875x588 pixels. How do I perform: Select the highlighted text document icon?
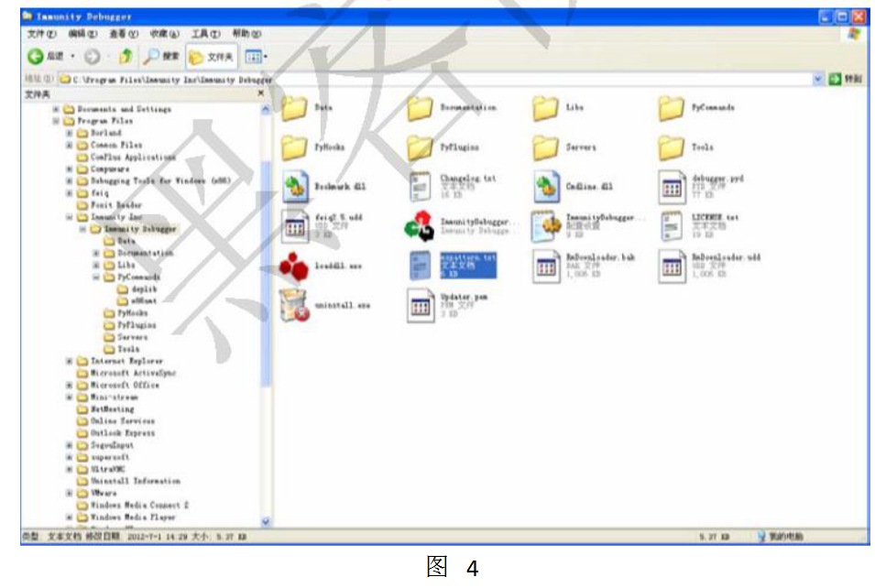click(420, 266)
